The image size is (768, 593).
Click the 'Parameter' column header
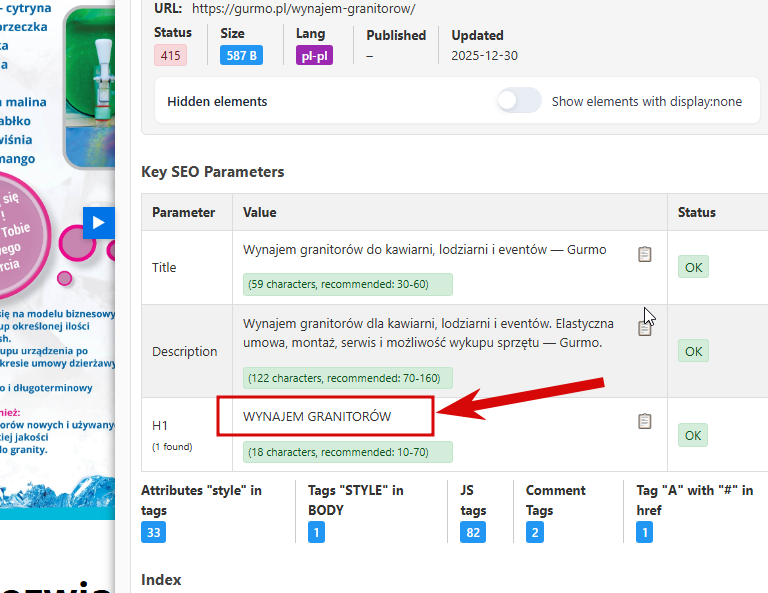click(x=183, y=212)
